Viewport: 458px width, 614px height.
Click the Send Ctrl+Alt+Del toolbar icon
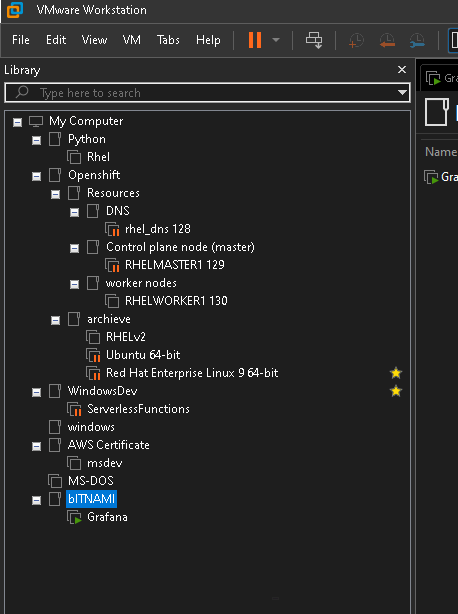314,40
